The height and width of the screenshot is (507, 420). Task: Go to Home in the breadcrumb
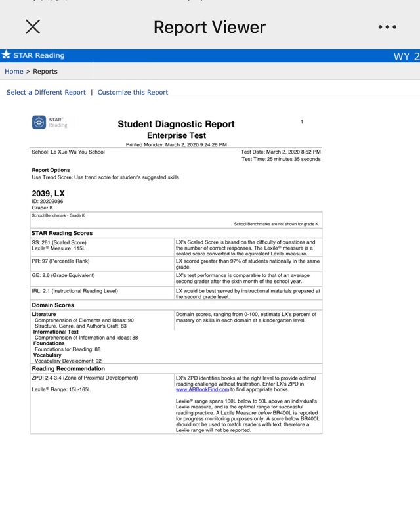[14, 71]
